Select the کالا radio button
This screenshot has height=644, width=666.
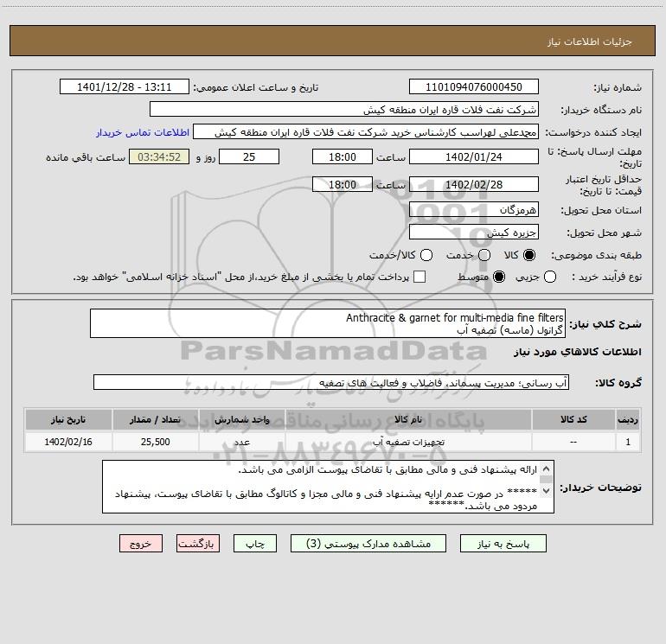[529, 255]
